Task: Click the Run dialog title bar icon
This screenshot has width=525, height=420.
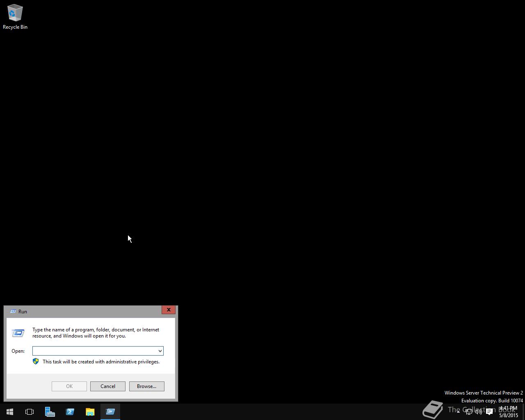Action: (13, 312)
